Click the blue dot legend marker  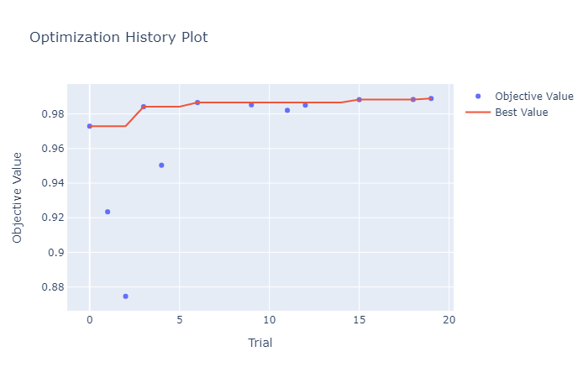[479, 96]
